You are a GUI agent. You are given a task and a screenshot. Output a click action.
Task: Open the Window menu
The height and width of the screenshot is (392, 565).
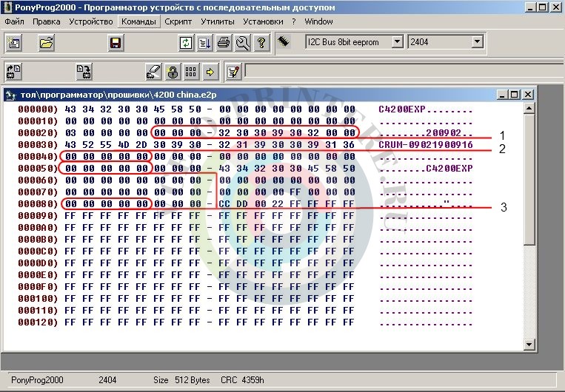point(318,21)
